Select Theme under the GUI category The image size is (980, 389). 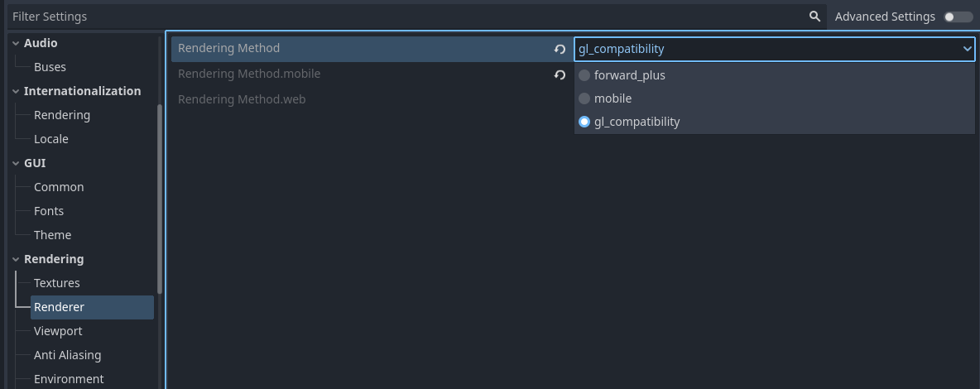pos(52,235)
